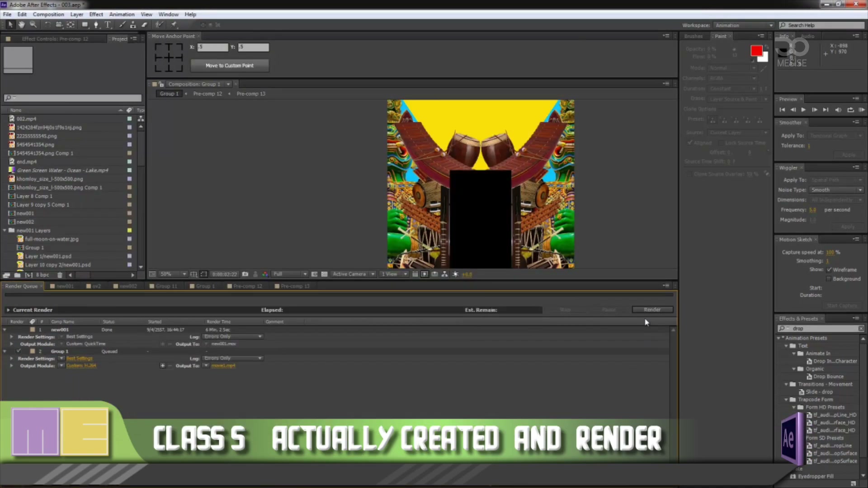Select the Pan Behind anchor tool
This screenshot has width=868, height=488.
pos(71,25)
